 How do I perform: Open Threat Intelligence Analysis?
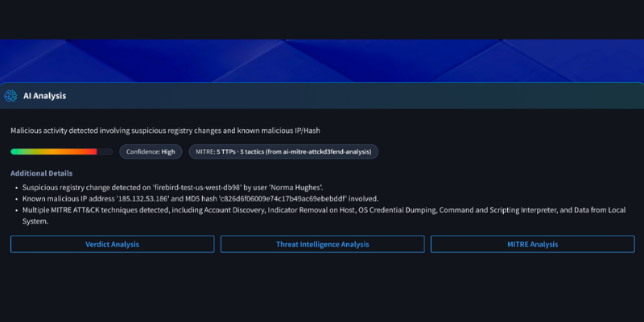pyautogui.click(x=322, y=244)
